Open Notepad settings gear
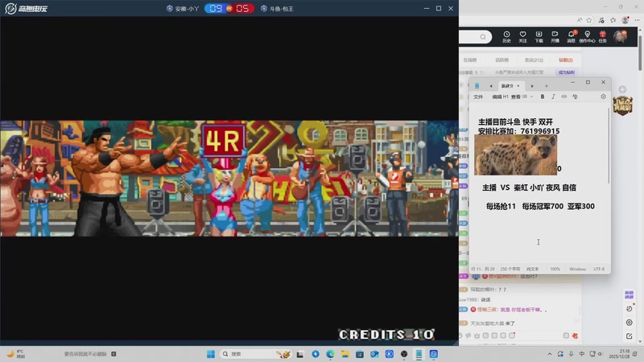The height and width of the screenshot is (362, 644). point(603,97)
